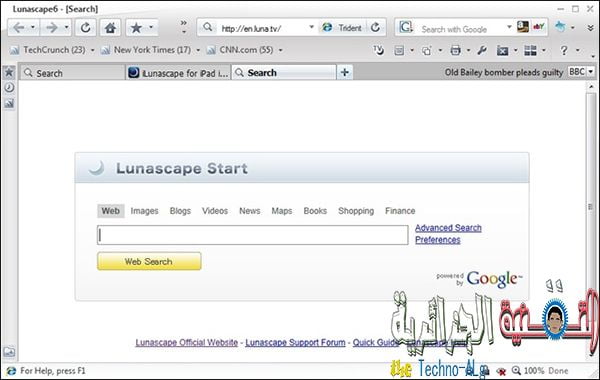
Task: Open Lunascape Official Website link
Action: [x=187, y=342]
